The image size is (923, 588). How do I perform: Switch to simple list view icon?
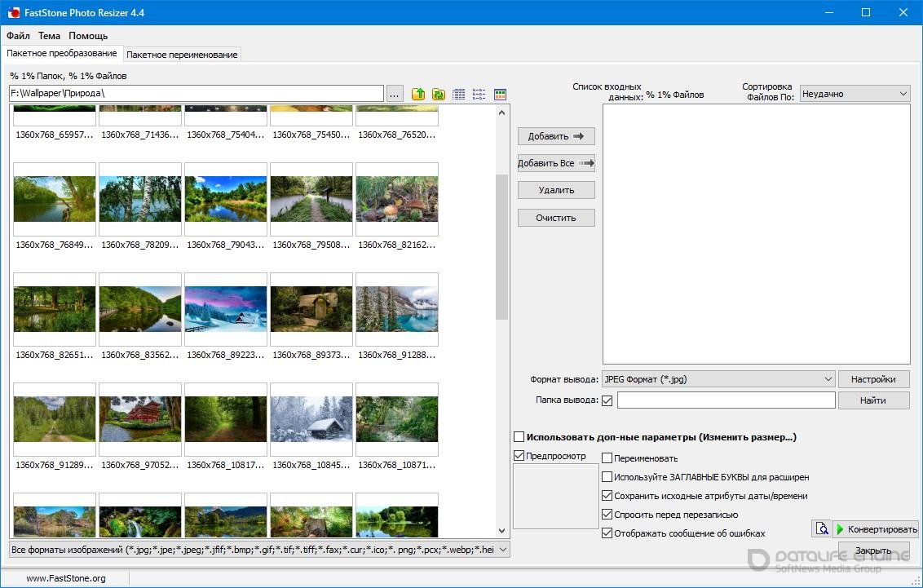tap(479, 94)
